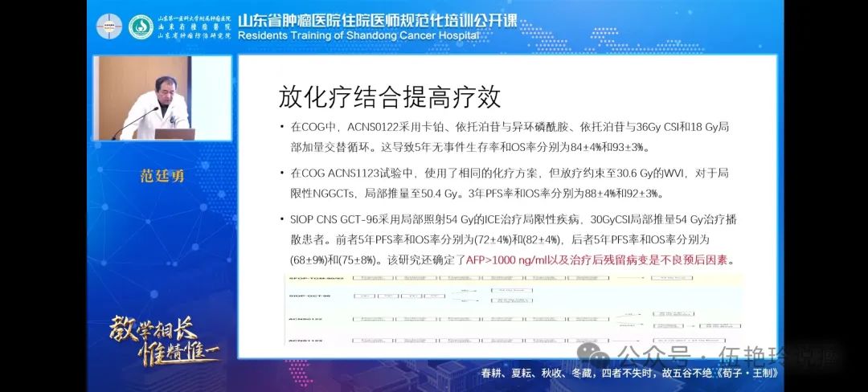
Task: Click the trial regimen flowchart image
Action: point(513,310)
